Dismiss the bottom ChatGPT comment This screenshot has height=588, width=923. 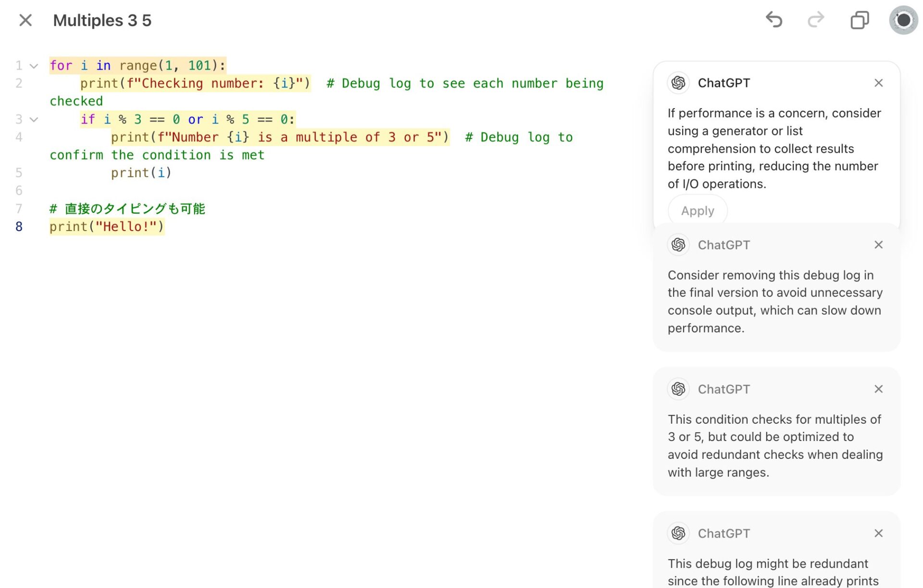point(878,533)
